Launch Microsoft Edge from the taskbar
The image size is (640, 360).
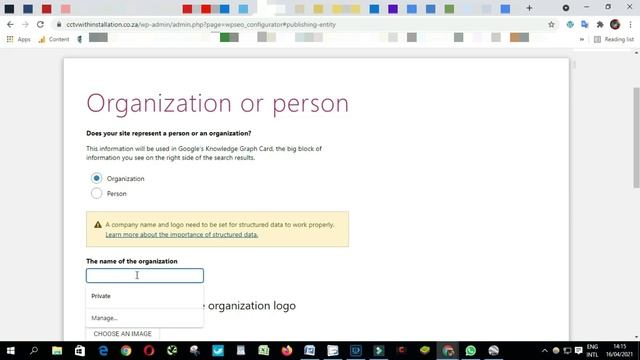(x=103, y=351)
